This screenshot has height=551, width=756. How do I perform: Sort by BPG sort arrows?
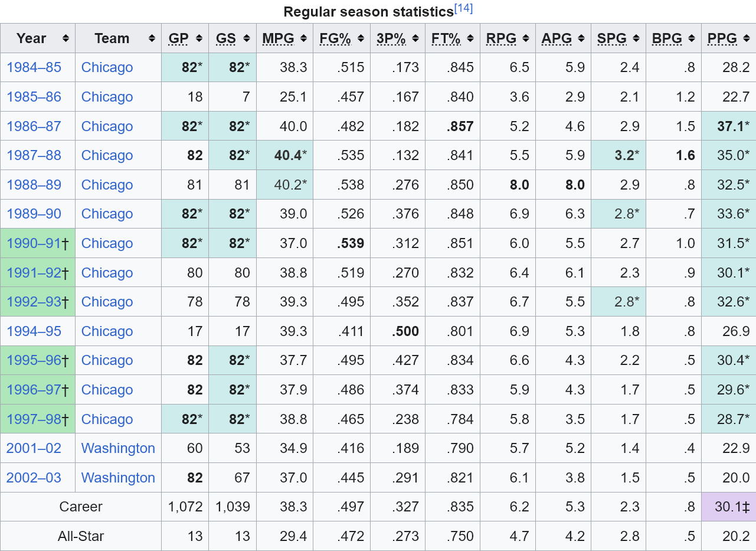coord(691,38)
